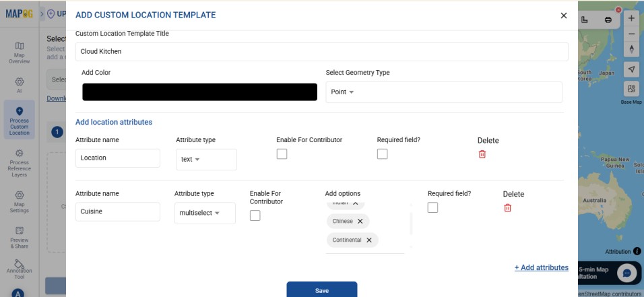This screenshot has height=297, width=644.
Task: Click the Download link behind the dialog
Action: pyautogui.click(x=57, y=98)
